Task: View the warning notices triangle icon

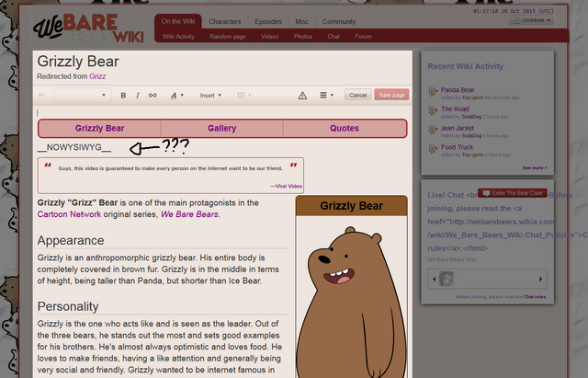Action: point(302,96)
